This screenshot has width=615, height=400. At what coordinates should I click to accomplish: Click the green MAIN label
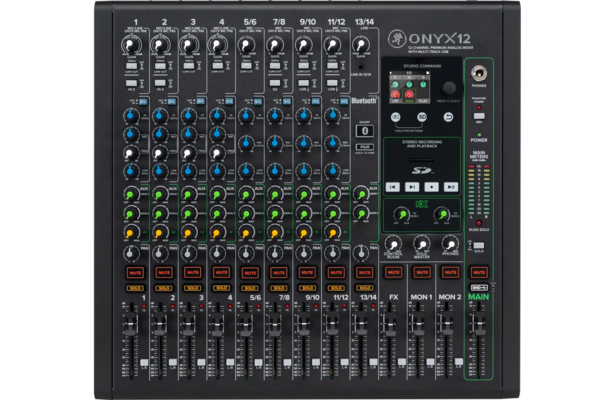click(x=479, y=297)
